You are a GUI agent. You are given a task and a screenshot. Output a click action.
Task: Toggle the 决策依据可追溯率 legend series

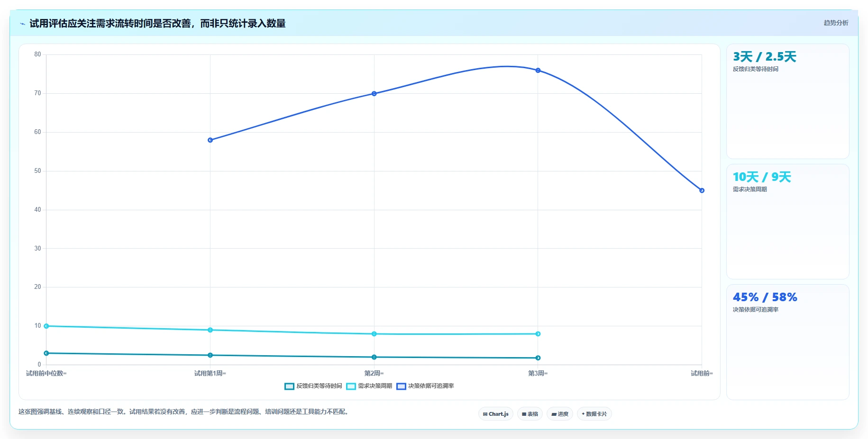point(425,386)
